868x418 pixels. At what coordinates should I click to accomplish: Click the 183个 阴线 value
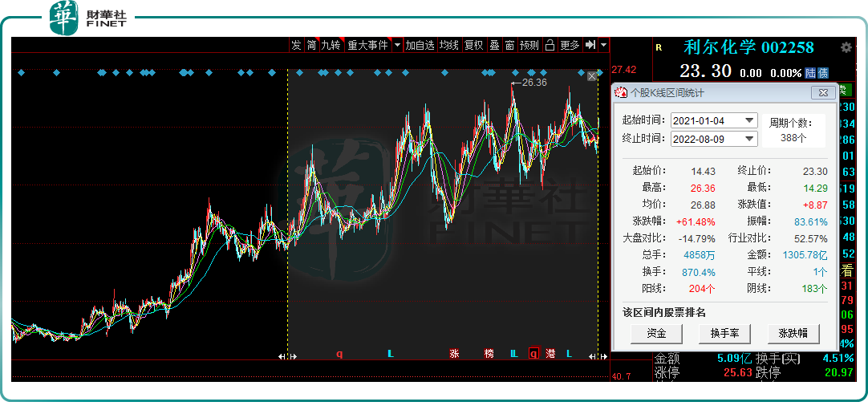click(814, 289)
